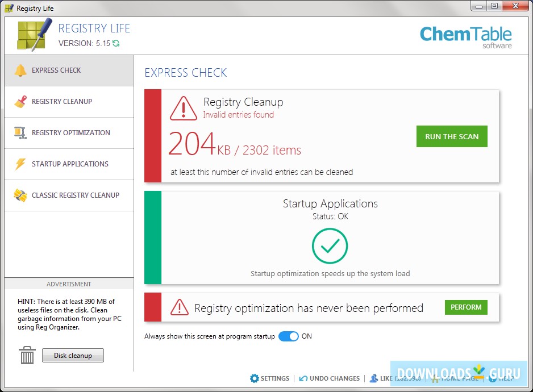The image size is (533, 392).
Task: Click 'at least this number of invalid entries' text
Action: click(x=262, y=172)
